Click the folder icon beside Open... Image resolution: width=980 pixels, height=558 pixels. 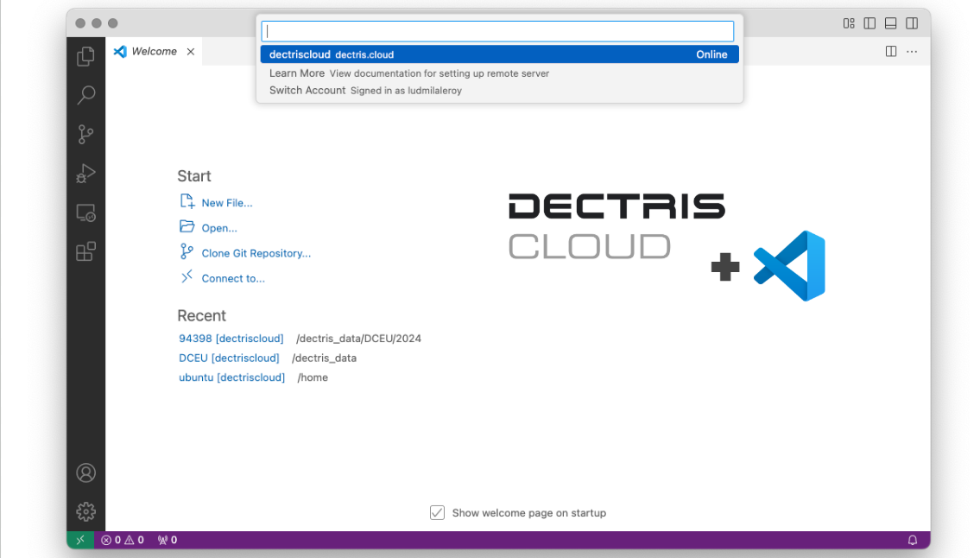point(187,226)
